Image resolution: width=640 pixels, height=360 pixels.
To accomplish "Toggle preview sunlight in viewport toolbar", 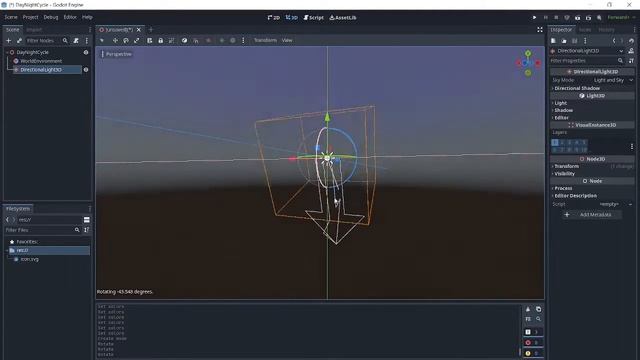I will tap(222, 40).
